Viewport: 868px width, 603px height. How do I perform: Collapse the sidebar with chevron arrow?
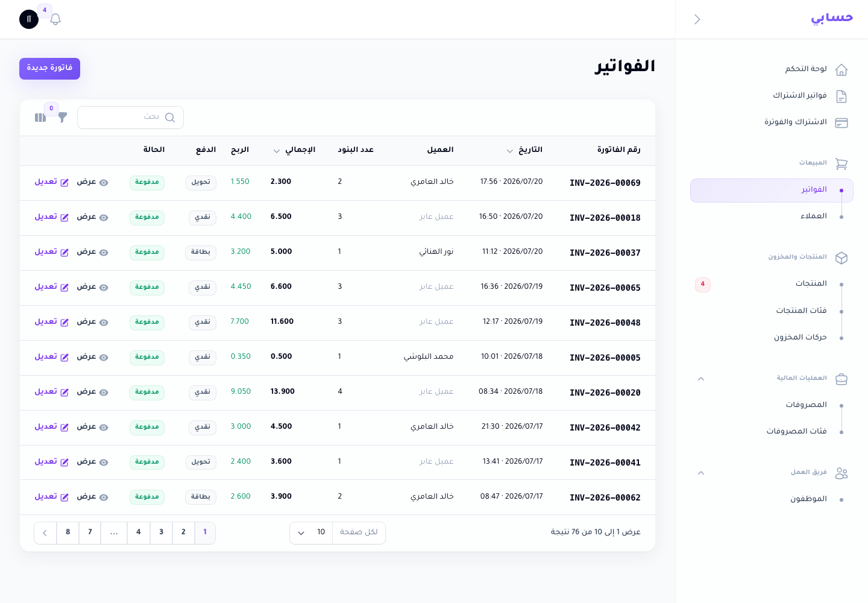point(697,19)
